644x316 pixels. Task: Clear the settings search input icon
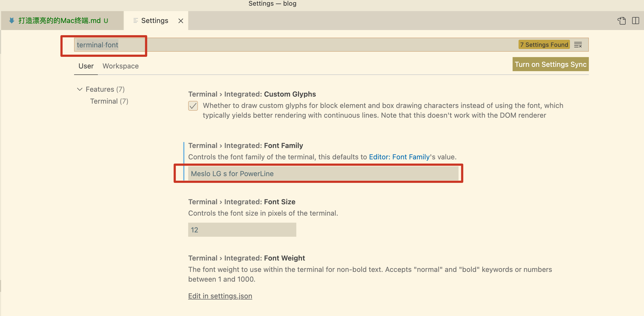578,45
